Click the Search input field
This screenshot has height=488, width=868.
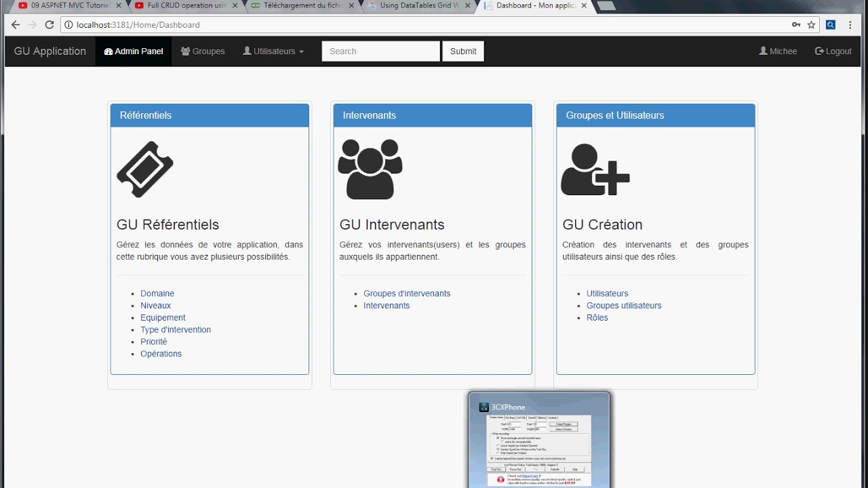tap(381, 52)
